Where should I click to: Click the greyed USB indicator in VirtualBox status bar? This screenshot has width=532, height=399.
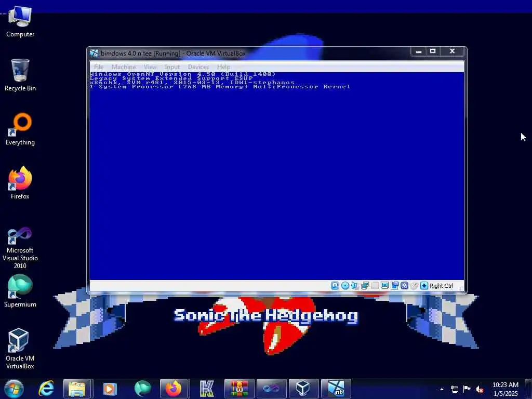coord(375,286)
